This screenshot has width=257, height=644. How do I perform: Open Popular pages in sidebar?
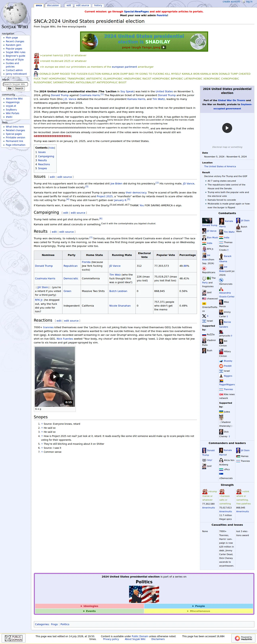(14, 49)
